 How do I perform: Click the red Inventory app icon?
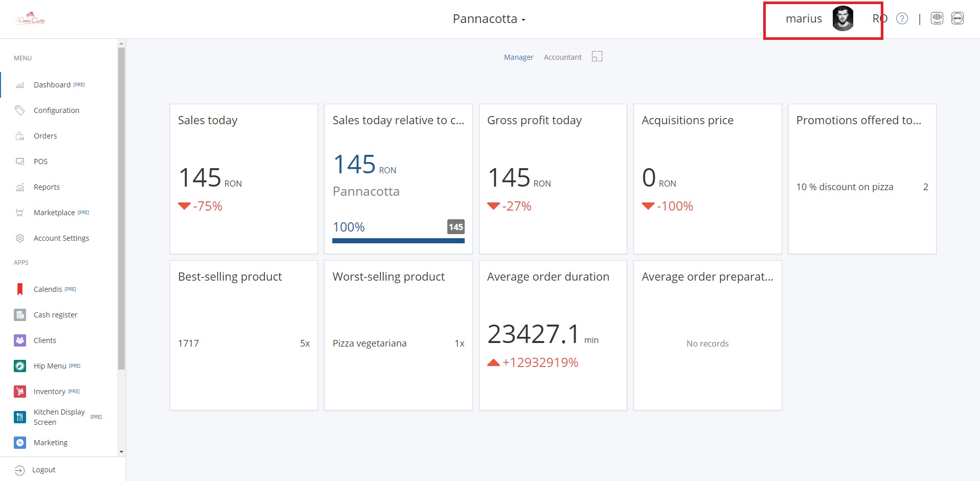point(20,392)
